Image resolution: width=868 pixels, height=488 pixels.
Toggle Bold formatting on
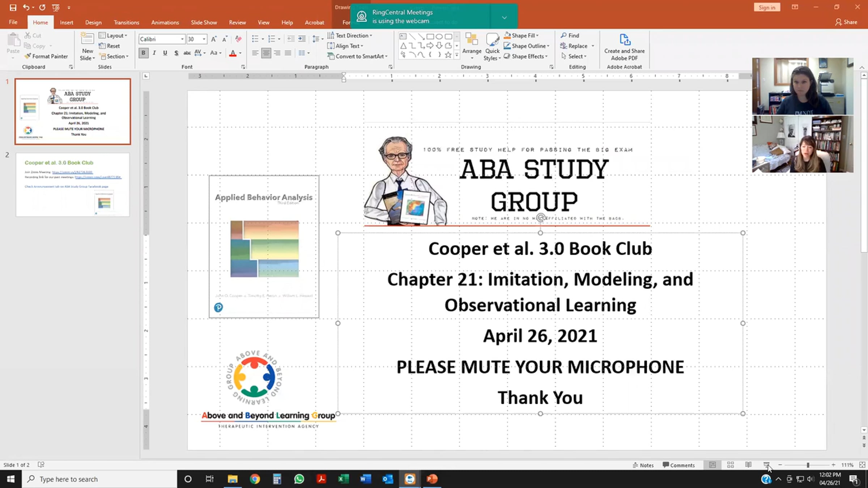click(143, 53)
